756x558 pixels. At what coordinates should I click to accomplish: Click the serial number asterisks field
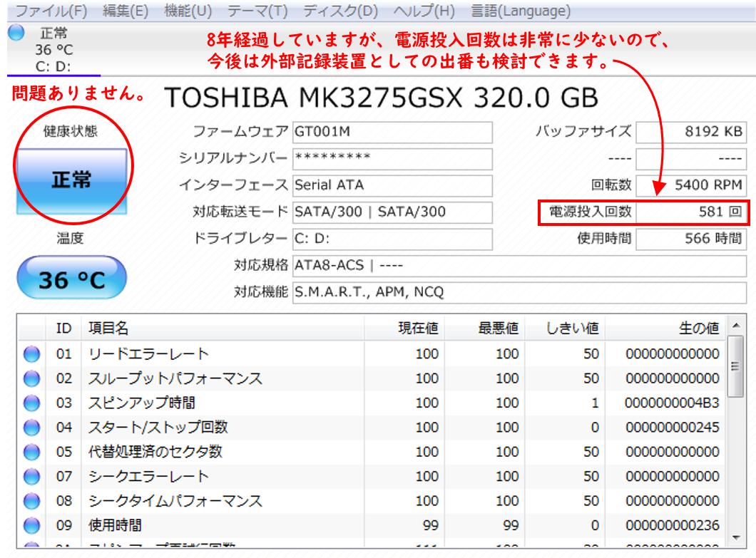392,158
